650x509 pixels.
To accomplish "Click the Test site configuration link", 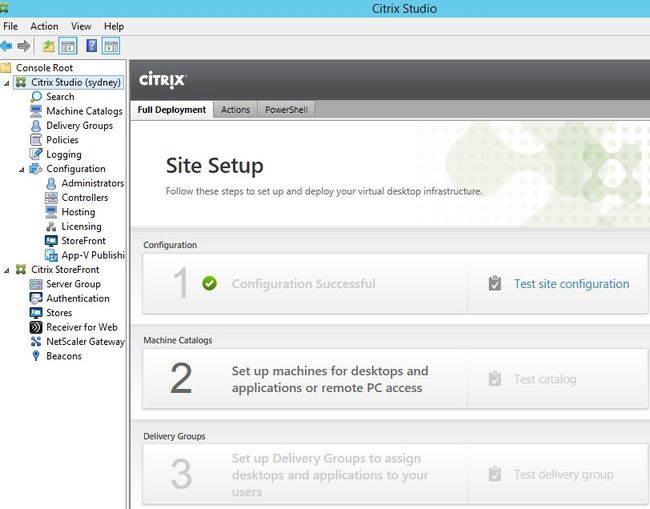I will tap(572, 284).
